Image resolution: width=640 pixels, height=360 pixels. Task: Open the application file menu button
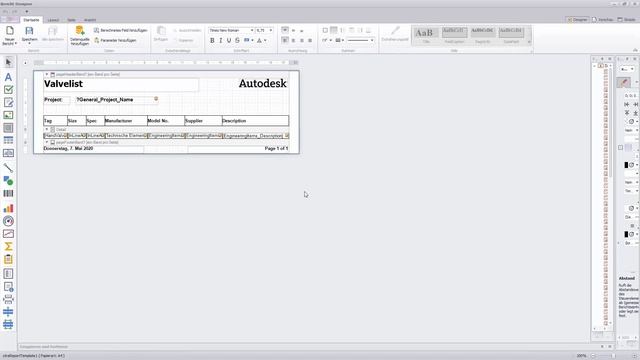pyautogui.click(x=10, y=20)
